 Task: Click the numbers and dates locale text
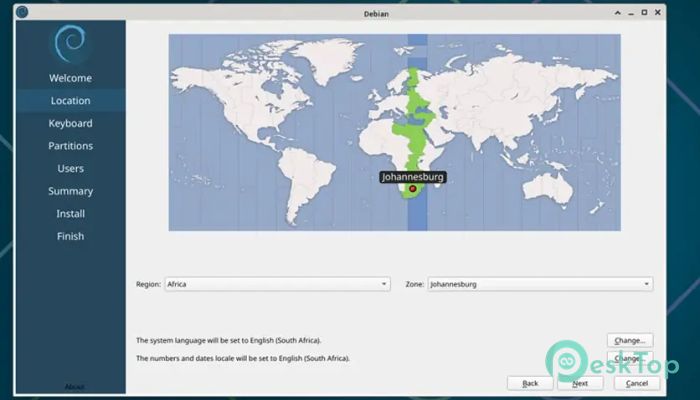point(243,358)
